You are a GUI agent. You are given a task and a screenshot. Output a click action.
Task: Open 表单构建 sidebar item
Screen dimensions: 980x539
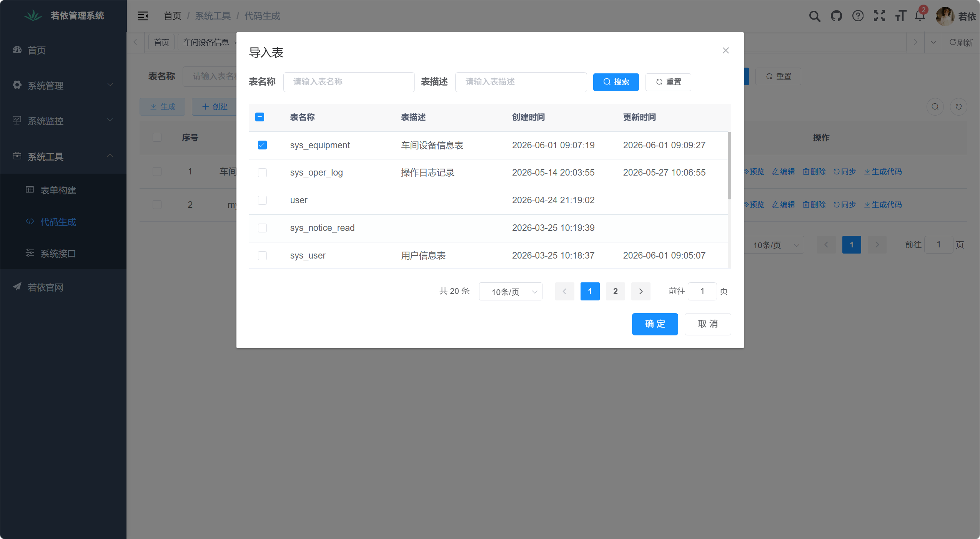coord(63,190)
